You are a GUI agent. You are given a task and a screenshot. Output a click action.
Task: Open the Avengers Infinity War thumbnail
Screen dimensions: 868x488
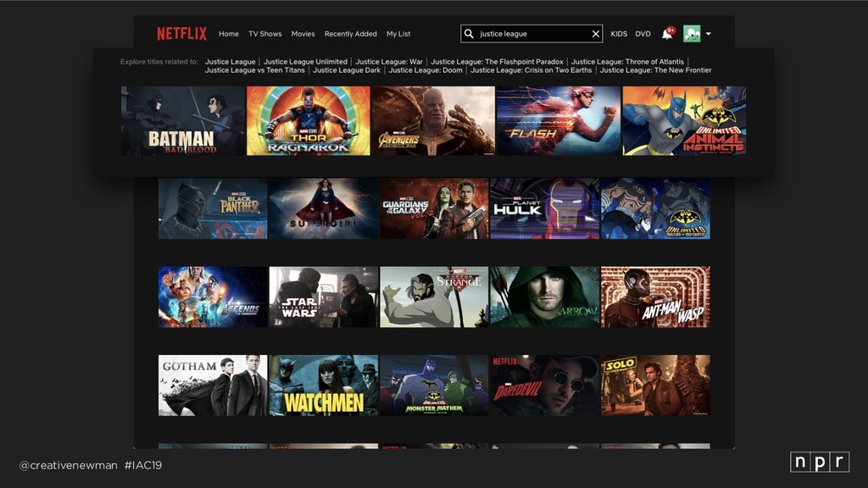[433, 120]
